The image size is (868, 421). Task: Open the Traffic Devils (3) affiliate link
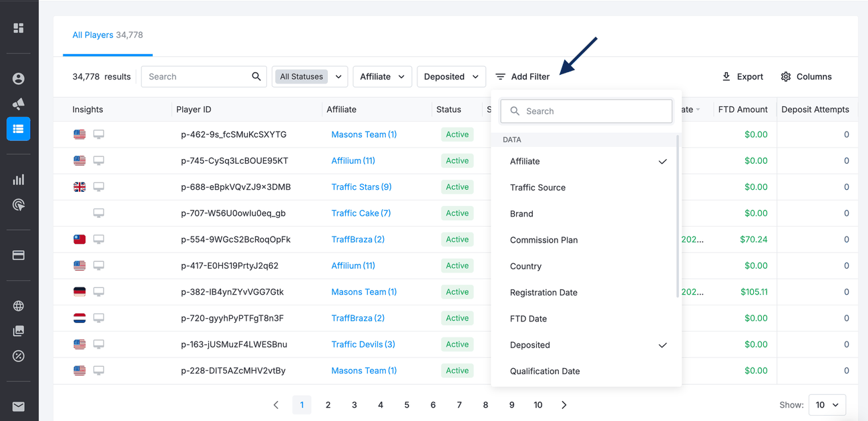(363, 345)
